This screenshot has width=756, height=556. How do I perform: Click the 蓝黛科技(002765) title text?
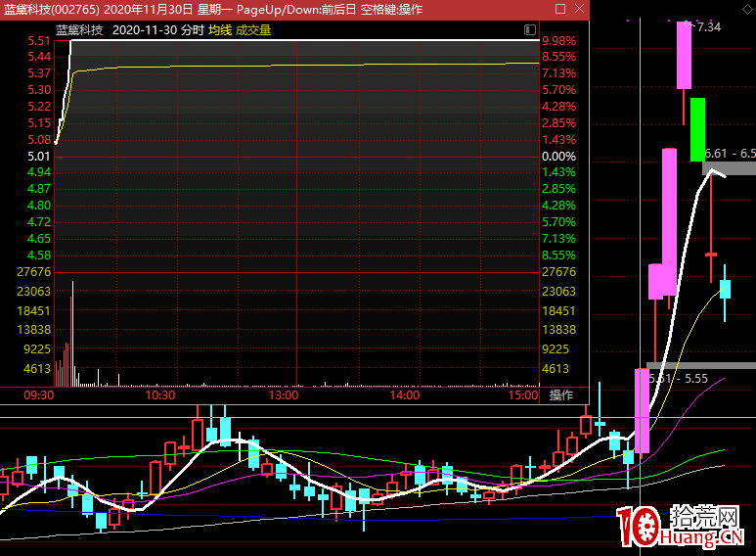tap(49, 10)
